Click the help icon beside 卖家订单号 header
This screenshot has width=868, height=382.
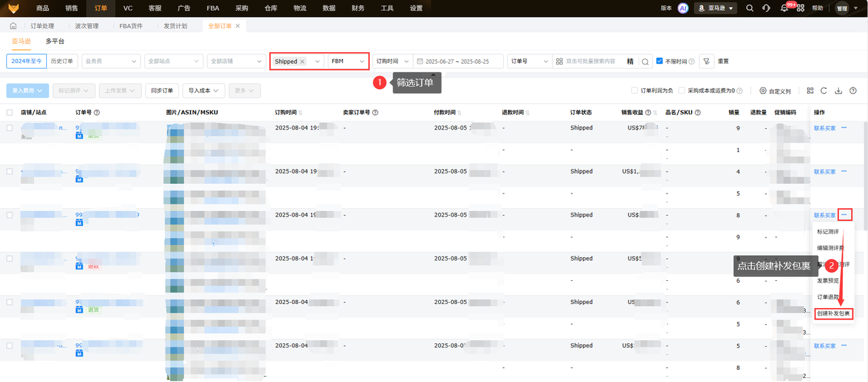click(375, 113)
